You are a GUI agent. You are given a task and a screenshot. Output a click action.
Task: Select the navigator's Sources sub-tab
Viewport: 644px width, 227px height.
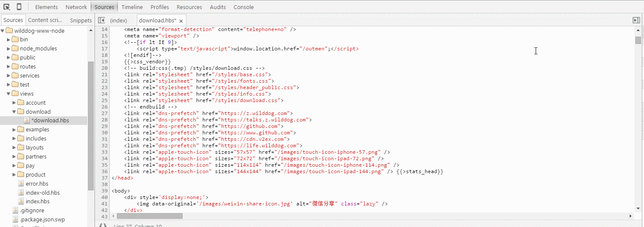(13, 20)
